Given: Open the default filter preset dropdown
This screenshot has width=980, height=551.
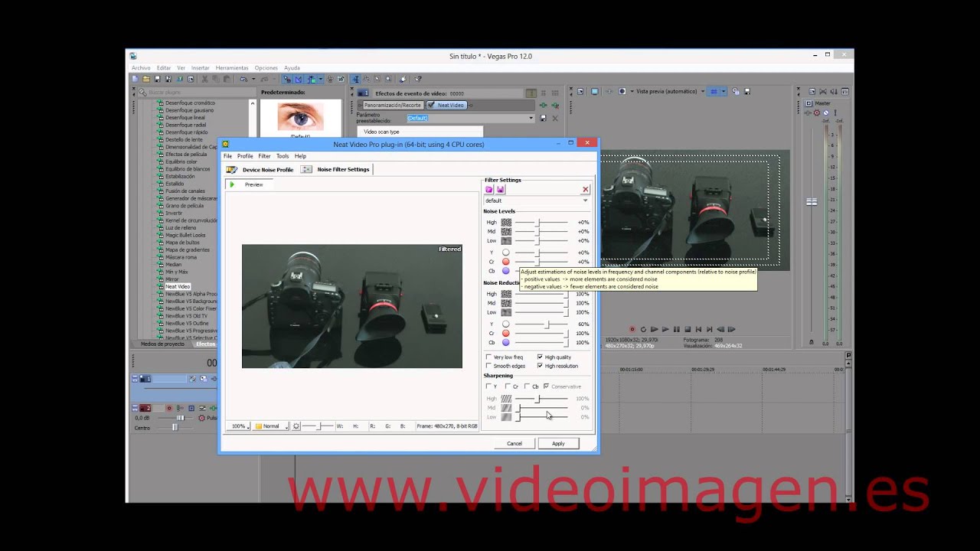Looking at the screenshot, I should 536,201.
